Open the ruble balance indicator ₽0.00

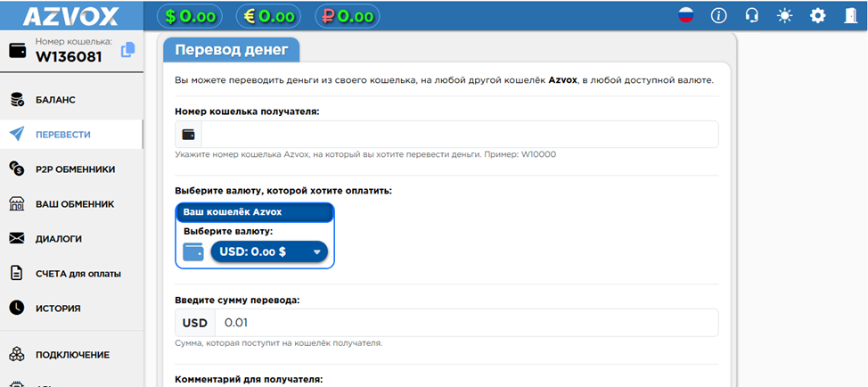point(348,17)
